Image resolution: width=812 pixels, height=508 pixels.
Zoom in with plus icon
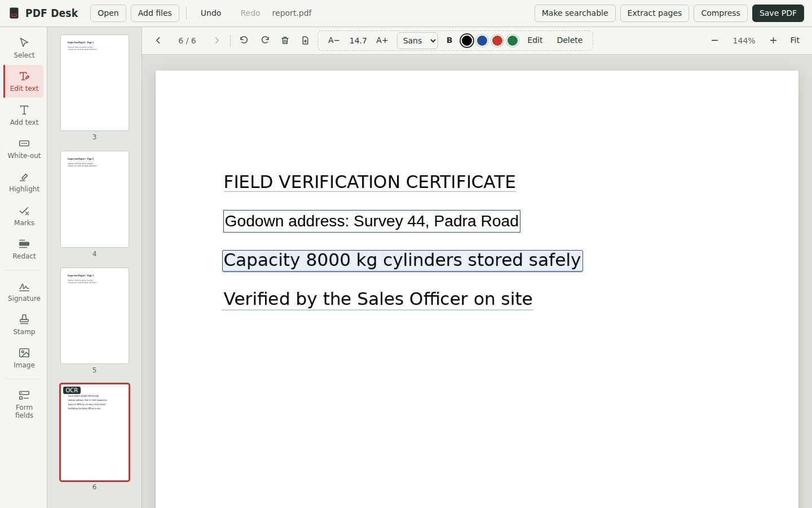coord(773,41)
